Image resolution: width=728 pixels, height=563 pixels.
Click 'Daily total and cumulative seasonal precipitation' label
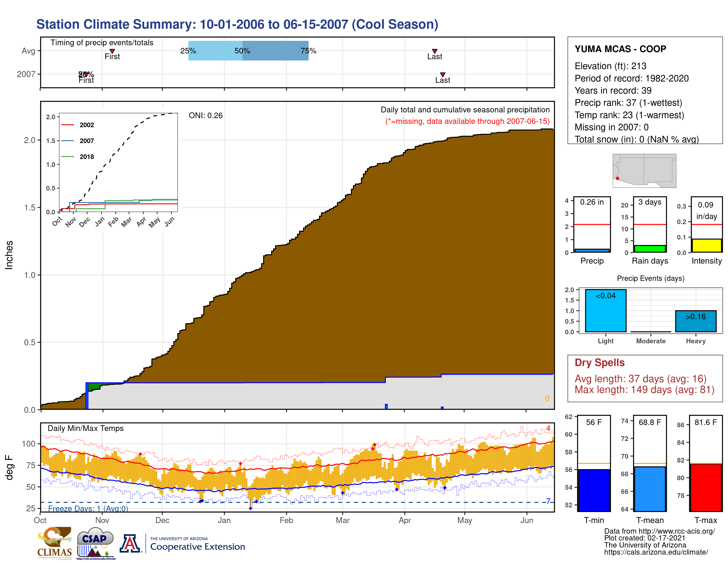click(465, 110)
